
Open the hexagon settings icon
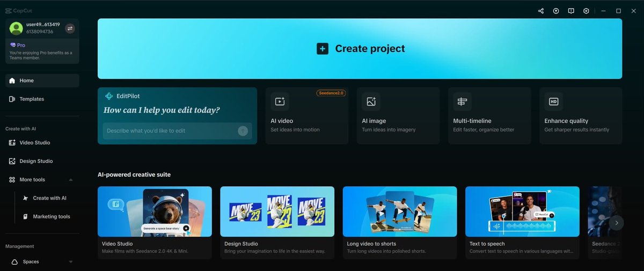(586, 11)
